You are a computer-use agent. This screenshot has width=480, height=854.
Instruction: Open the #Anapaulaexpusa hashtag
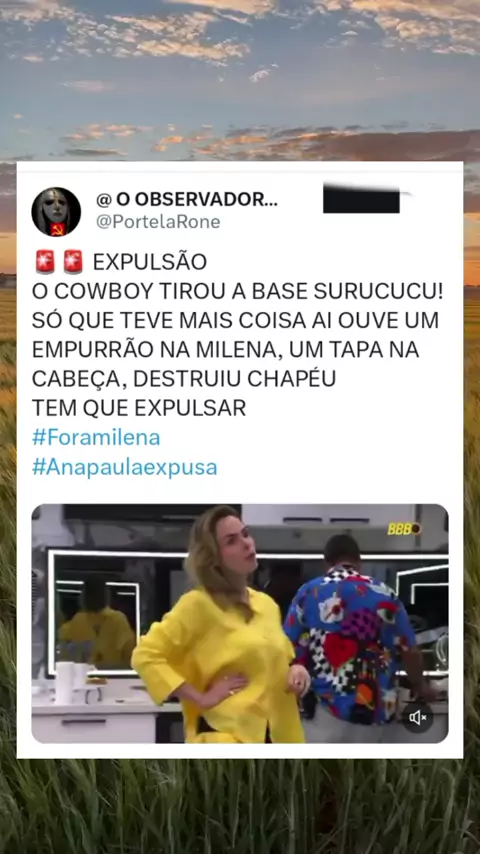(x=125, y=467)
